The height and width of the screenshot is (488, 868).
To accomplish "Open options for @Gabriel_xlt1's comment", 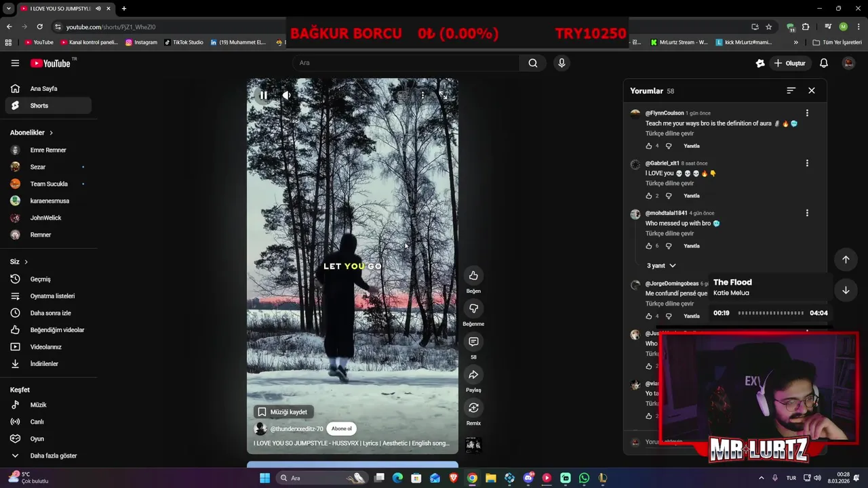I will [807, 163].
